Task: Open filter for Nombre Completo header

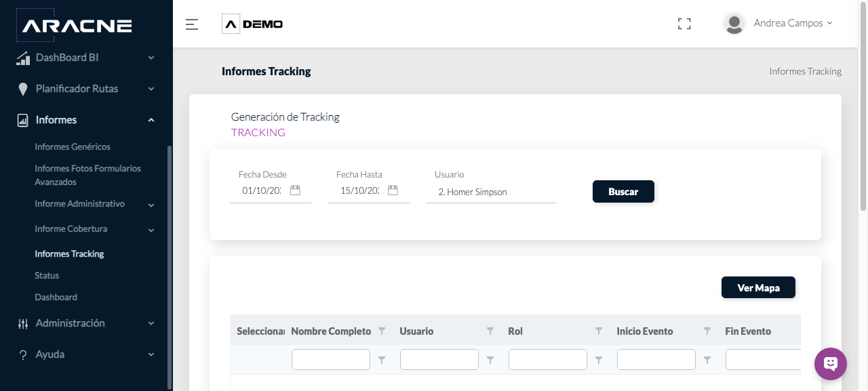Action: [x=382, y=331]
